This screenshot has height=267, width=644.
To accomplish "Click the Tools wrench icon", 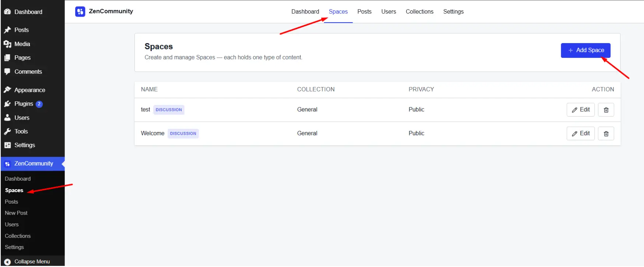I will point(7,131).
